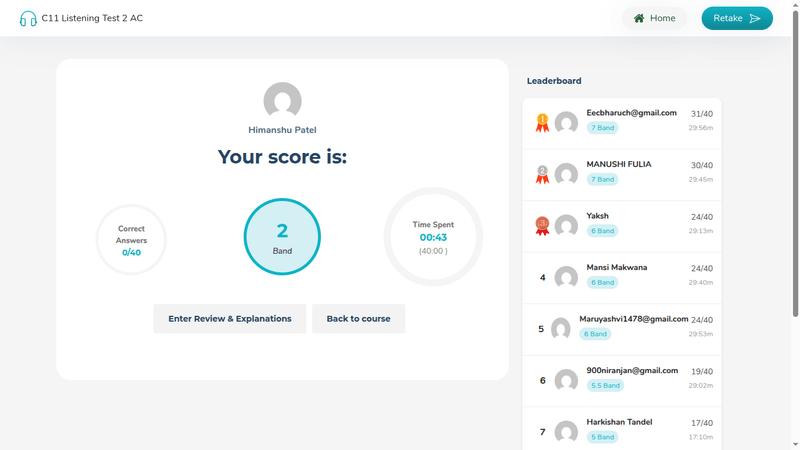Click the house icon in Home button
This screenshot has width=800, height=450.
click(x=639, y=18)
